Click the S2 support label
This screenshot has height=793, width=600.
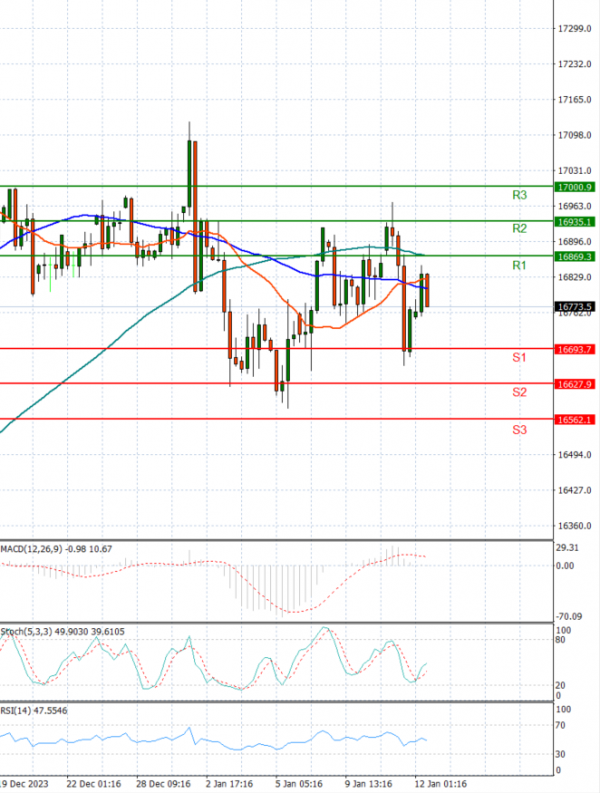click(x=519, y=392)
